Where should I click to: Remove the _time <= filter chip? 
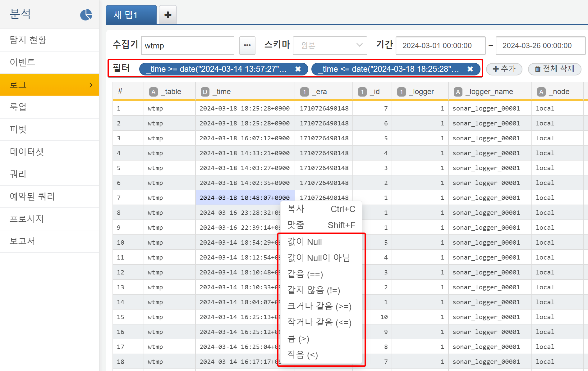click(470, 69)
